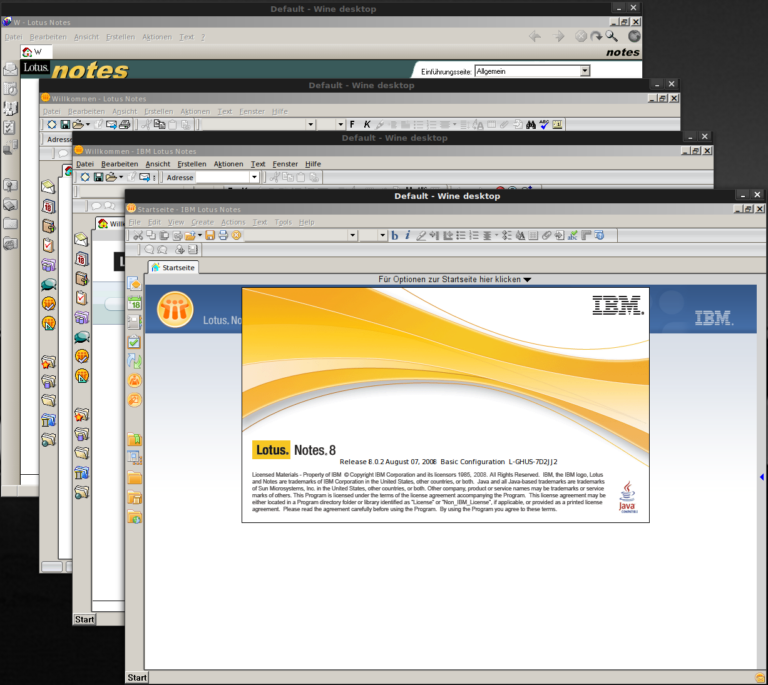Click magnifier search icon in W Lotus Notes
The height and width of the screenshot is (685, 768).
click(611, 36)
